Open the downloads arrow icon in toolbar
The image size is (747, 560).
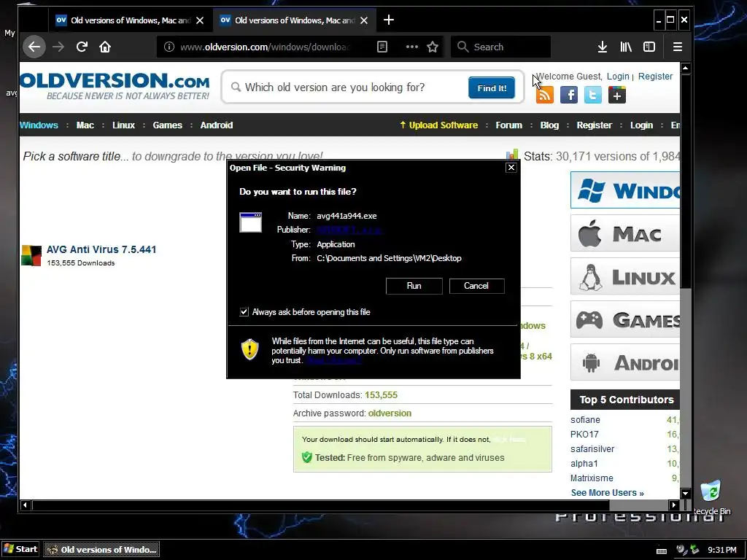pyautogui.click(x=602, y=47)
